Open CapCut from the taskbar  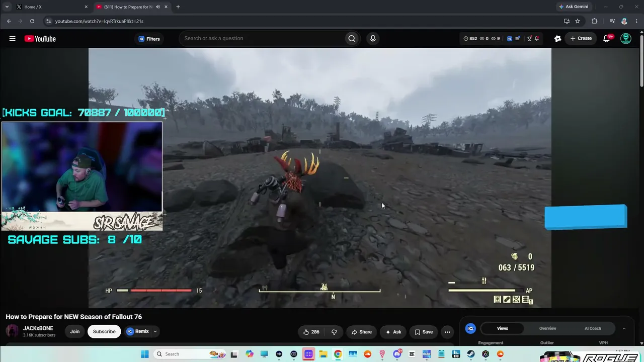click(x=412, y=354)
